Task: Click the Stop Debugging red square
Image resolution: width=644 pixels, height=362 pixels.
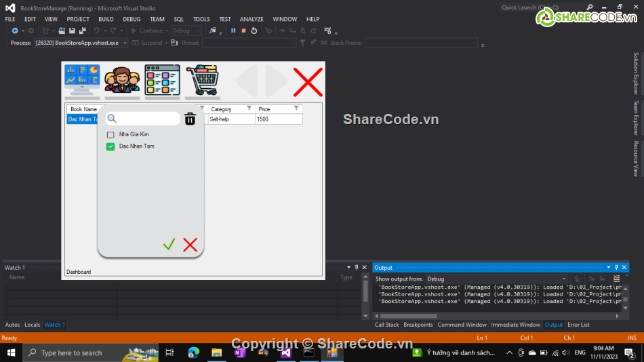Action: 243,31
